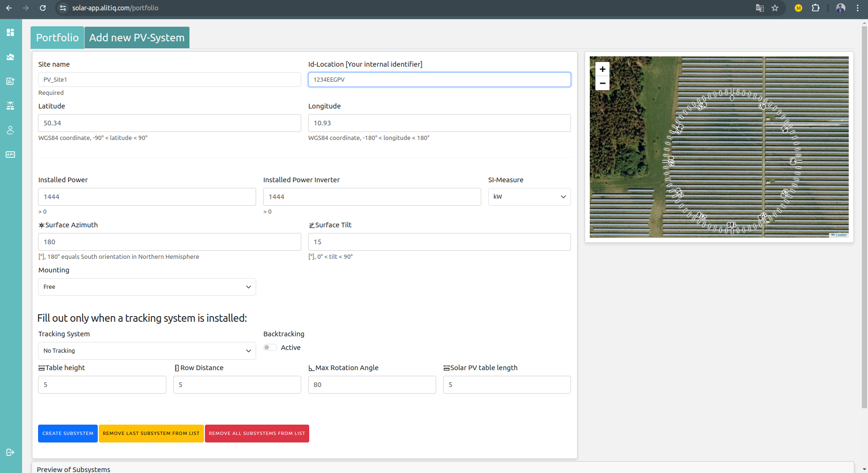Click the page vertical scrollbar
868x473 pixels.
864,216
